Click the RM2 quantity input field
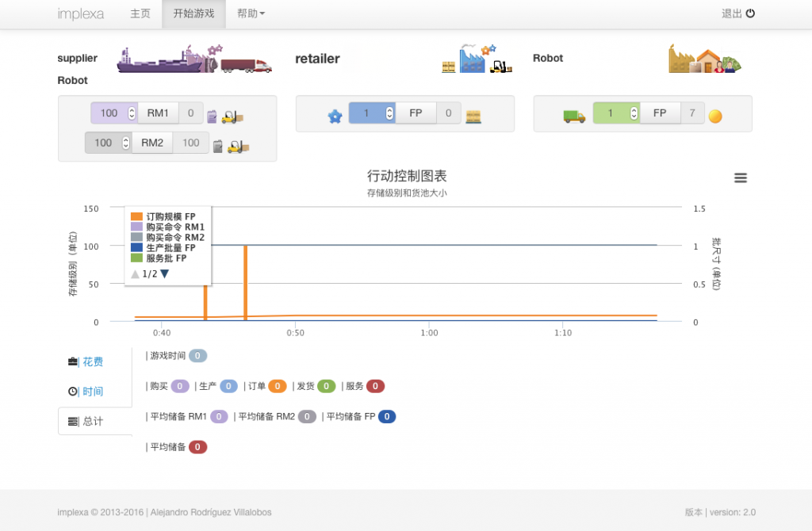This screenshot has height=531, width=812. point(103,143)
